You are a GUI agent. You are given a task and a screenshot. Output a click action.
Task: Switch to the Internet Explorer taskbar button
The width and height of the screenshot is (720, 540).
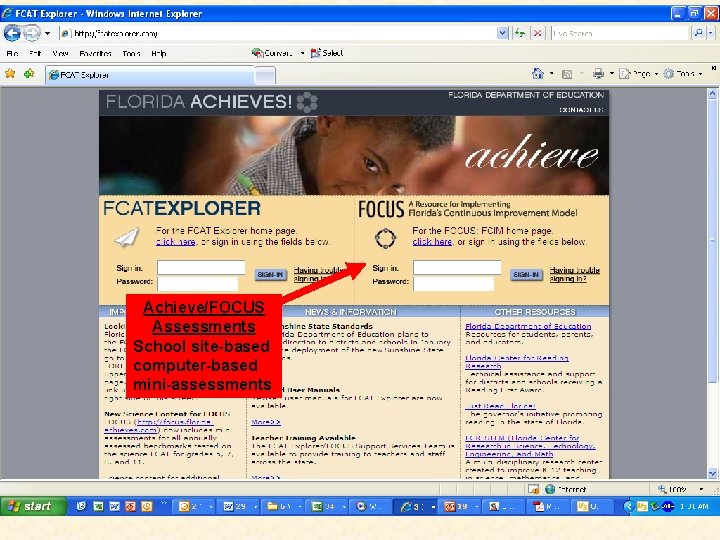[x=417, y=506]
